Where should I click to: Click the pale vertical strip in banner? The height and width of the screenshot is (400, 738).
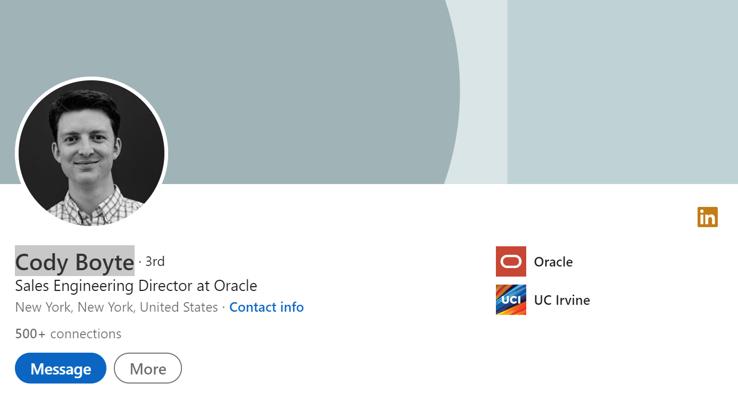483,90
